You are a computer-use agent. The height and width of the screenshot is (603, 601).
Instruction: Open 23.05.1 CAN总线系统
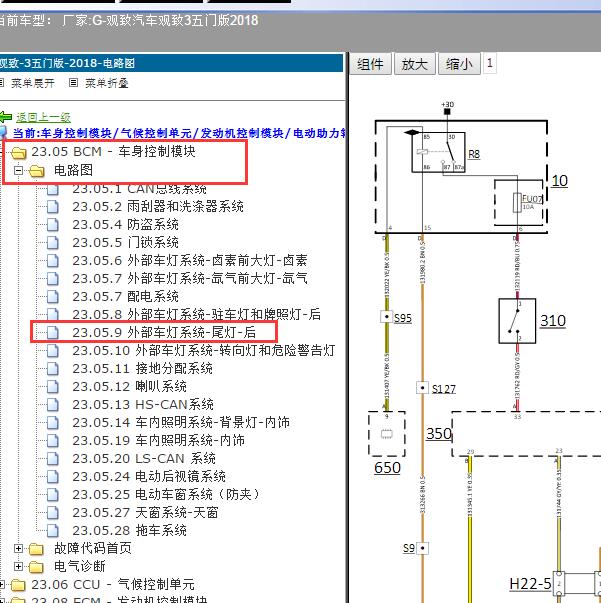[139, 188]
